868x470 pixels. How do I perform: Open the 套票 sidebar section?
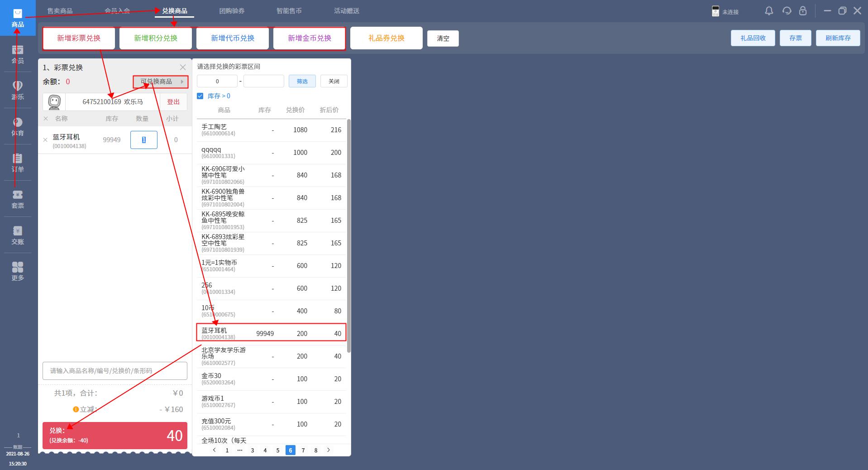coord(18,199)
